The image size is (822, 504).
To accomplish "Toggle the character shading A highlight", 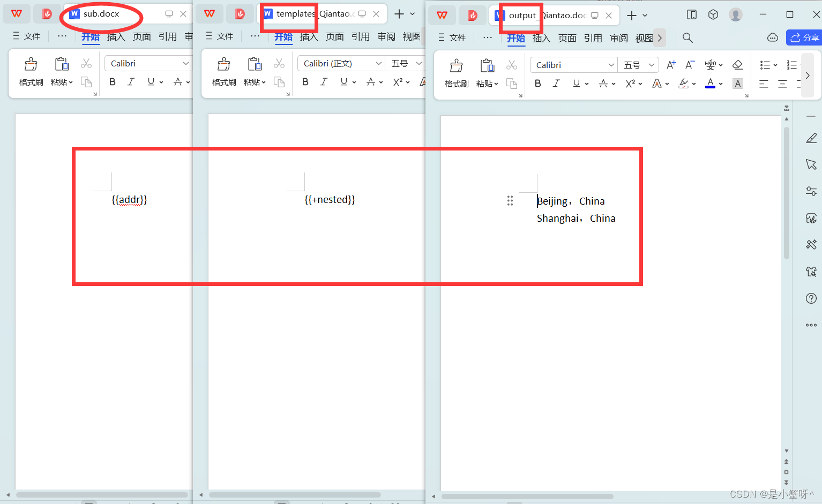I will click(738, 84).
